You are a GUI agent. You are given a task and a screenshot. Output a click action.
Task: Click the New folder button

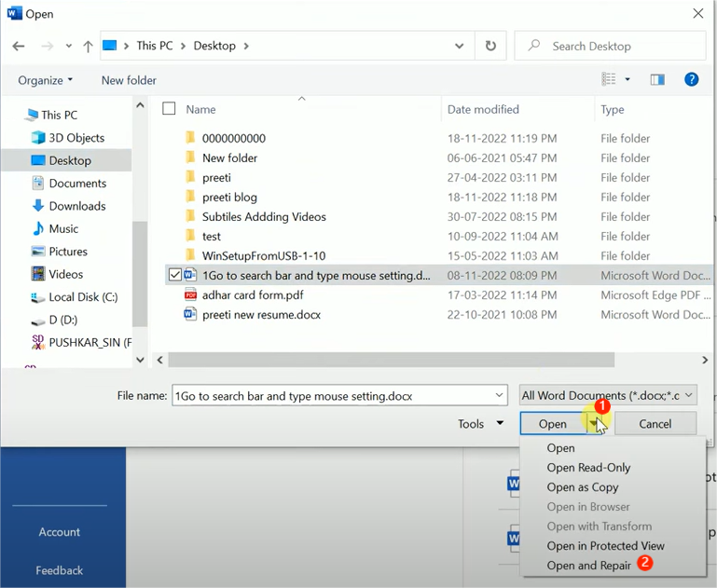click(x=129, y=80)
